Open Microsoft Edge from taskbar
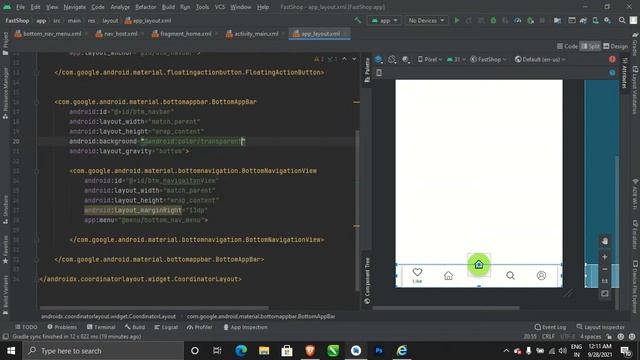The height and width of the screenshot is (360, 640). pyautogui.click(x=241, y=351)
